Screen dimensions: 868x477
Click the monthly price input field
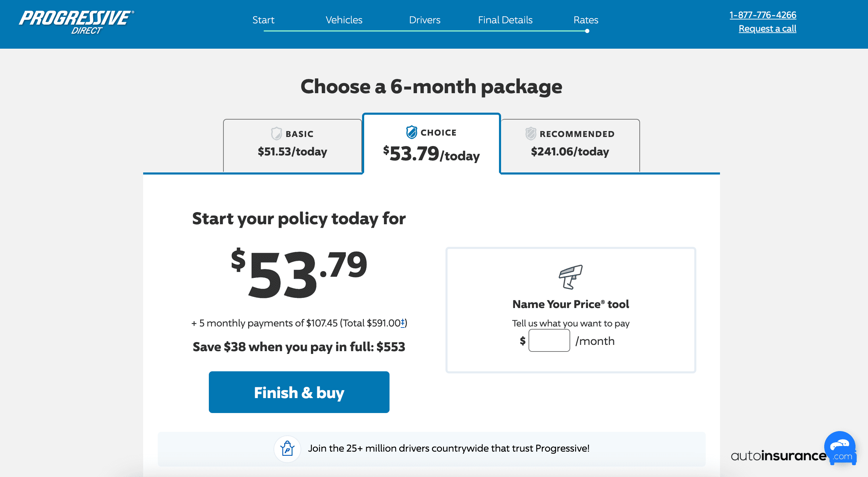pyautogui.click(x=549, y=341)
